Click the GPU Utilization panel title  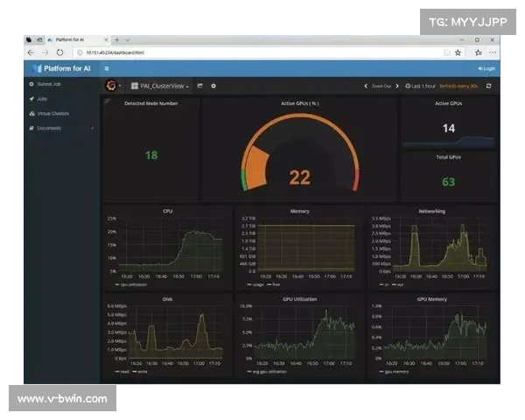[299, 299]
